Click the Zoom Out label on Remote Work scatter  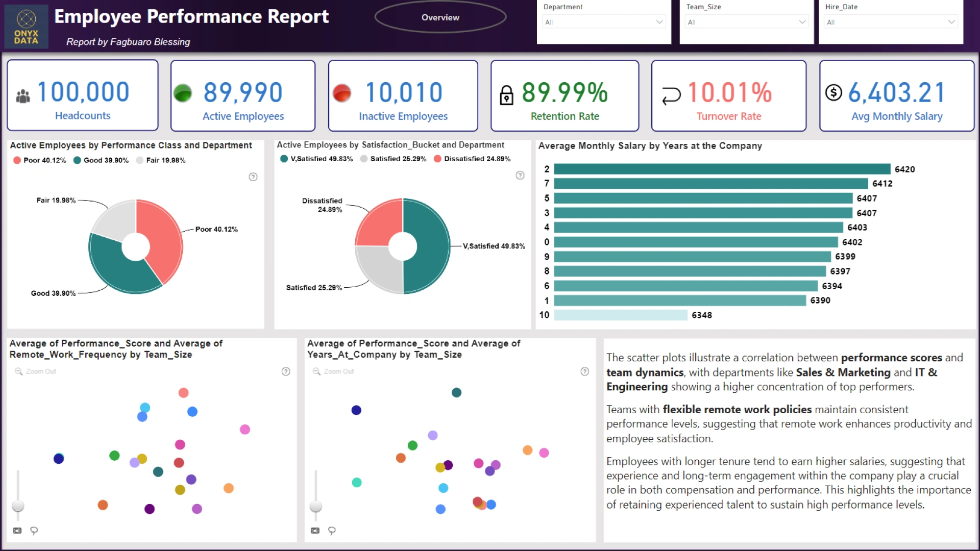coord(41,371)
